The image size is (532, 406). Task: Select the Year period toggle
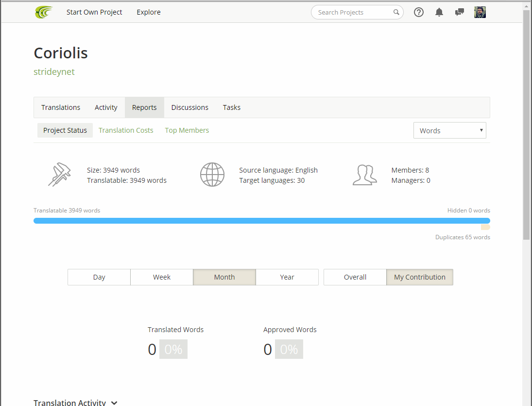click(287, 277)
